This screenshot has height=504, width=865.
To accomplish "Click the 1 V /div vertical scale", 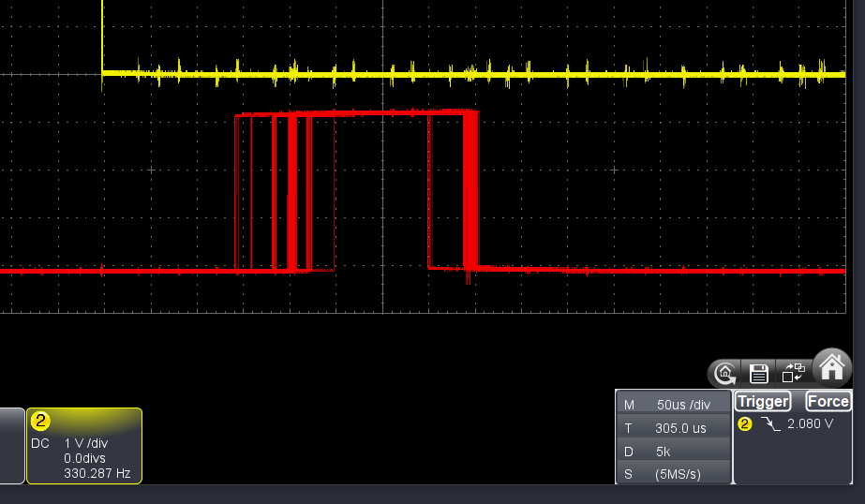I will [86, 443].
